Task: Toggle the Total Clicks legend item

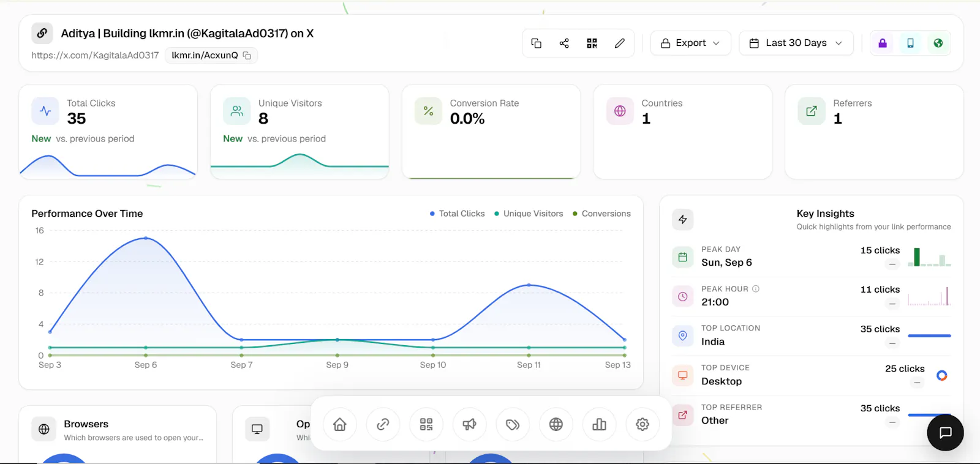Action: coord(457,214)
